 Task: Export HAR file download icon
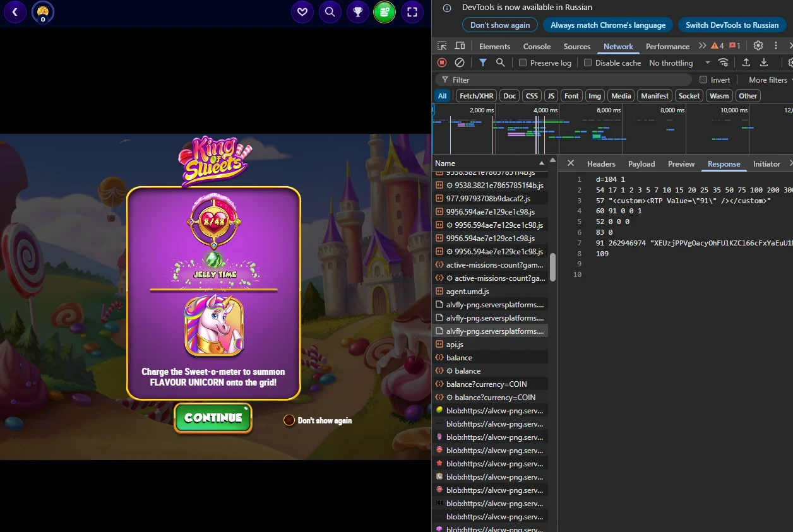click(763, 62)
